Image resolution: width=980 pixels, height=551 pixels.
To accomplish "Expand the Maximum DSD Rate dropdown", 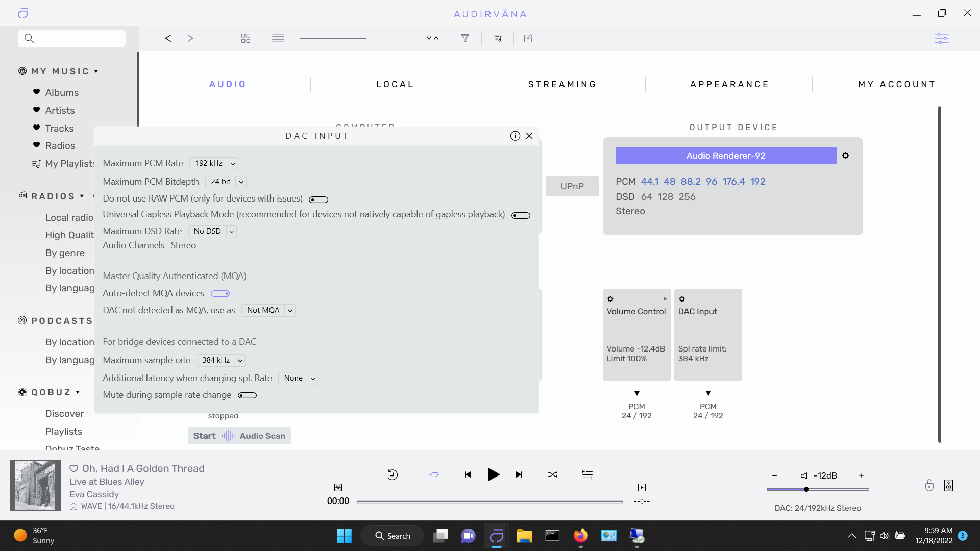I will (212, 231).
